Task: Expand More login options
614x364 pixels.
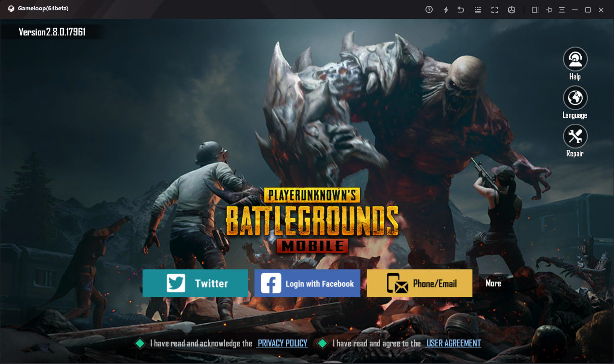Action: click(494, 283)
